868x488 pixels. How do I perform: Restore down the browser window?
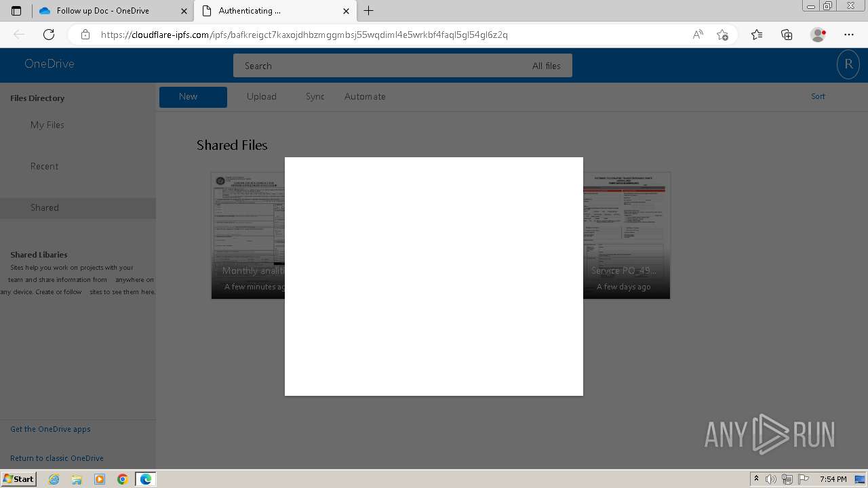pyautogui.click(x=827, y=6)
